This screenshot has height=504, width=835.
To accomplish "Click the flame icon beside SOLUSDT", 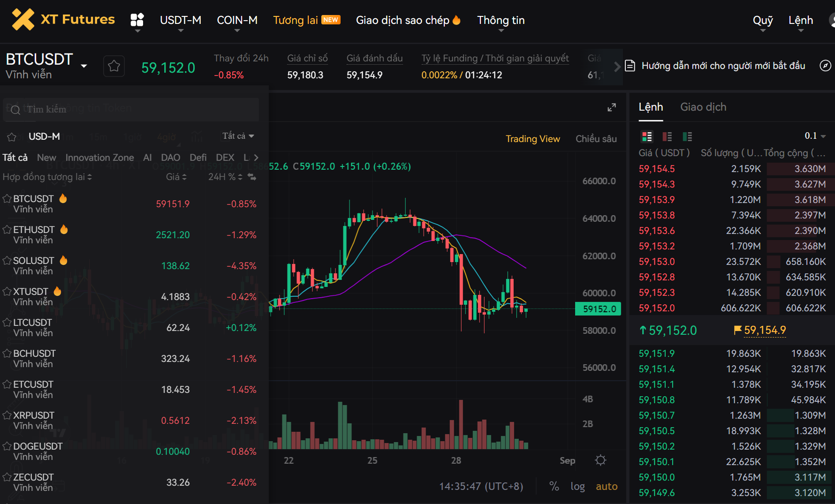I will coord(63,260).
